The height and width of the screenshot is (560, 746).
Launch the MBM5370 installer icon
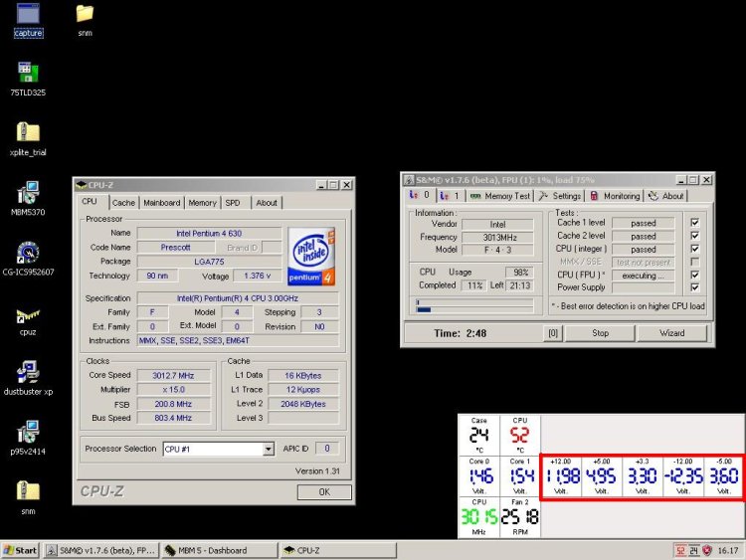28,192
